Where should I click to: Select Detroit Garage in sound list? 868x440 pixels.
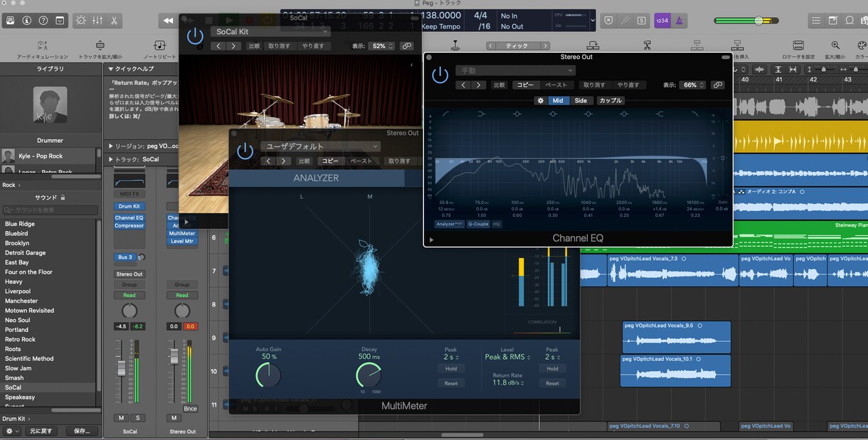pyautogui.click(x=26, y=252)
